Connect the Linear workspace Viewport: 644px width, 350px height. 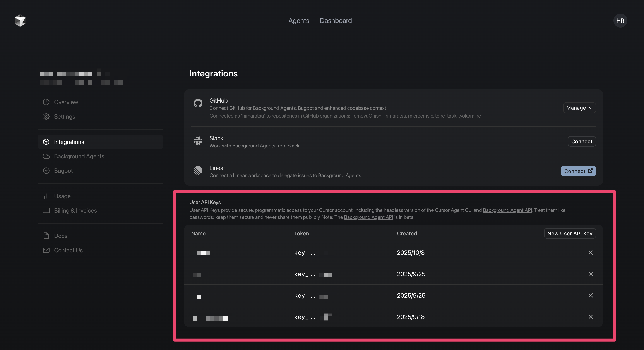(578, 171)
